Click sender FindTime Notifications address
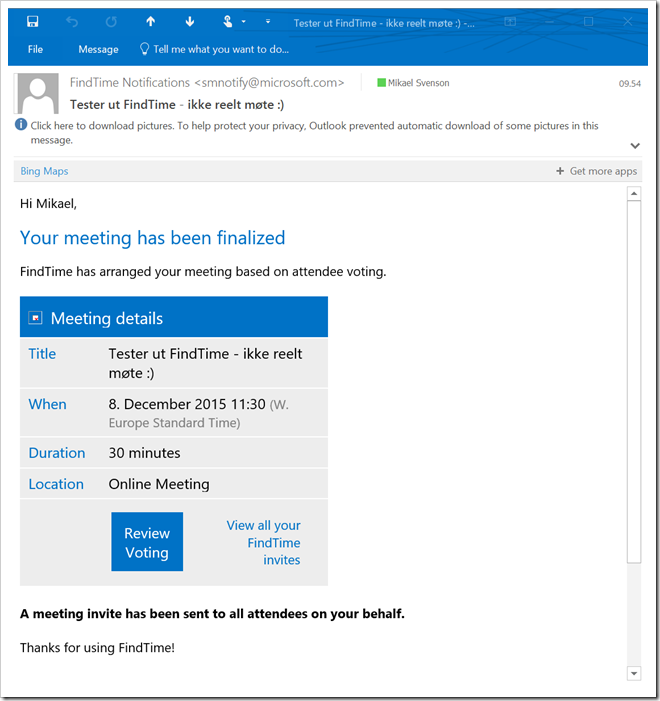 pyautogui.click(x=207, y=83)
